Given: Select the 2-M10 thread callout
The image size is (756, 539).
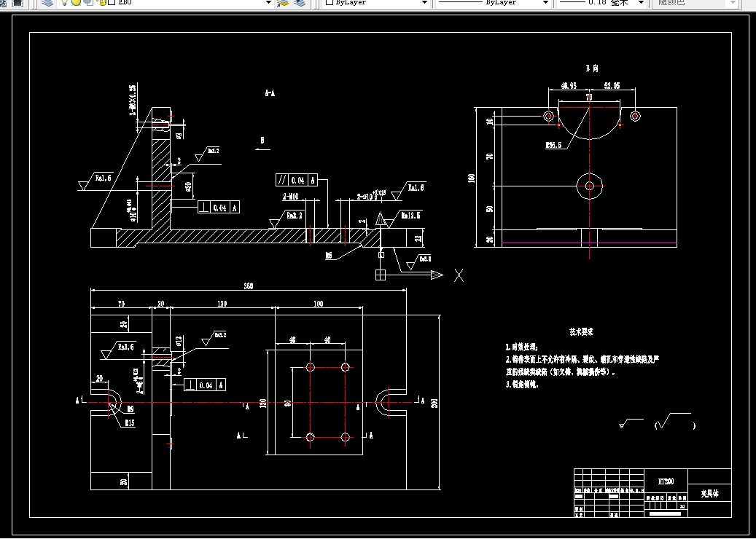Looking at the screenshot, I should click(291, 197).
